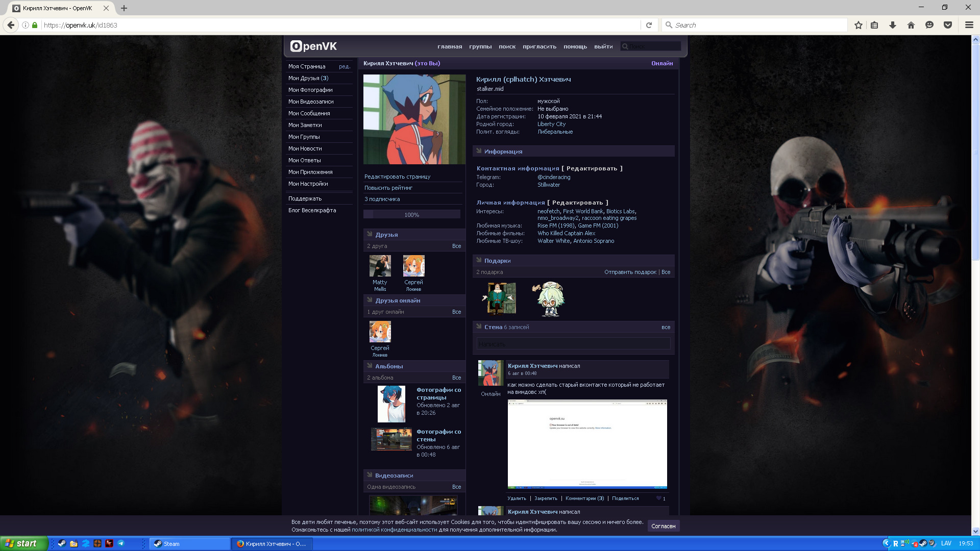Bookmark this page with the star icon

(x=859, y=25)
